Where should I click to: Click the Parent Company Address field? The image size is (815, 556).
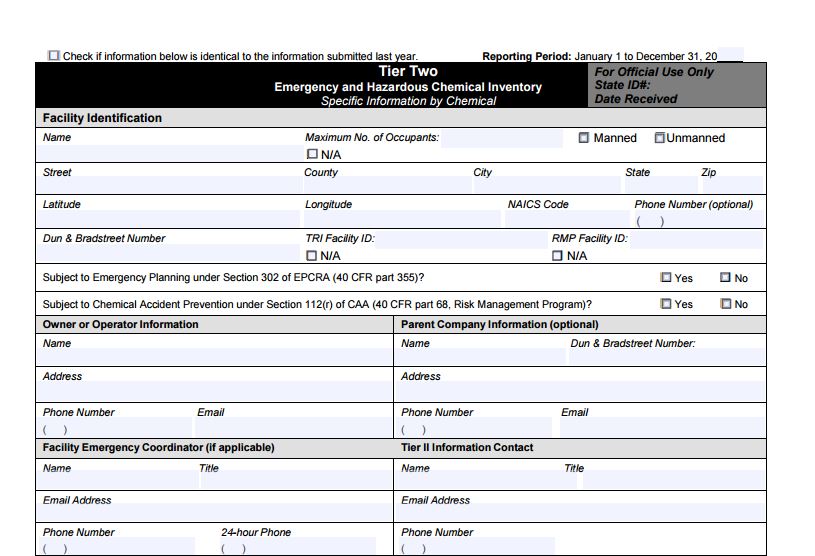(x=580, y=391)
